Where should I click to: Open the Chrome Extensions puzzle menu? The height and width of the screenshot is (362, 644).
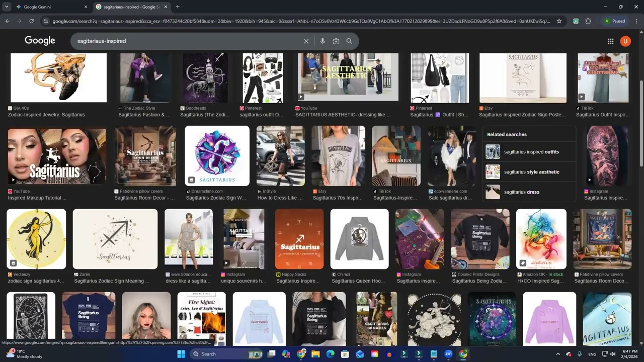pos(588,21)
